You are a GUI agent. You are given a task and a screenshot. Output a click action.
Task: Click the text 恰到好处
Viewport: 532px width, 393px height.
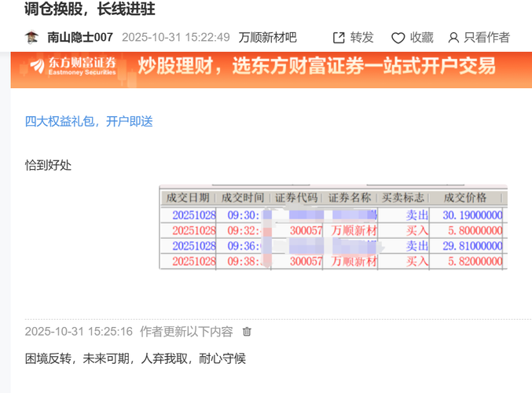[x=48, y=165]
